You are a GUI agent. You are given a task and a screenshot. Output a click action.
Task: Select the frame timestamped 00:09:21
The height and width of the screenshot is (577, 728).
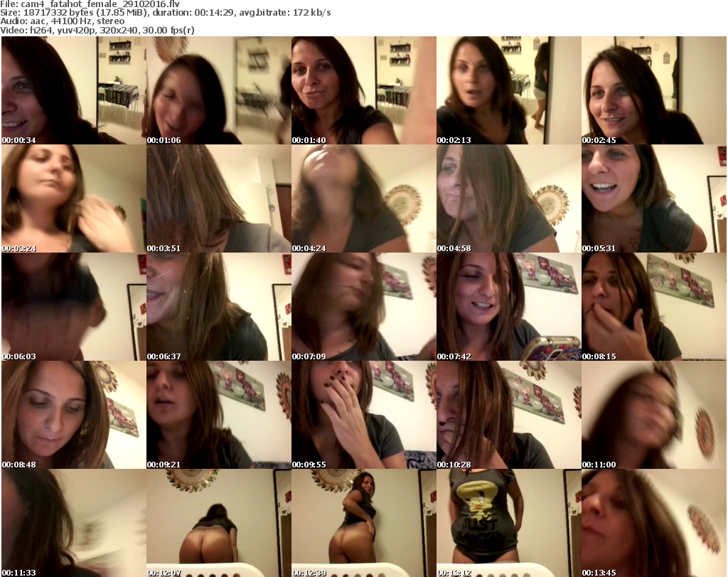point(218,415)
